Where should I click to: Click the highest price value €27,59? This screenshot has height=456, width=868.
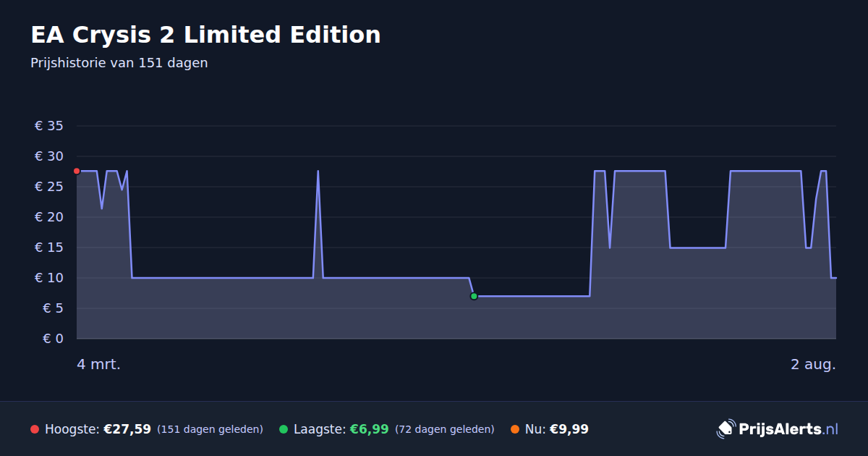[127, 429]
